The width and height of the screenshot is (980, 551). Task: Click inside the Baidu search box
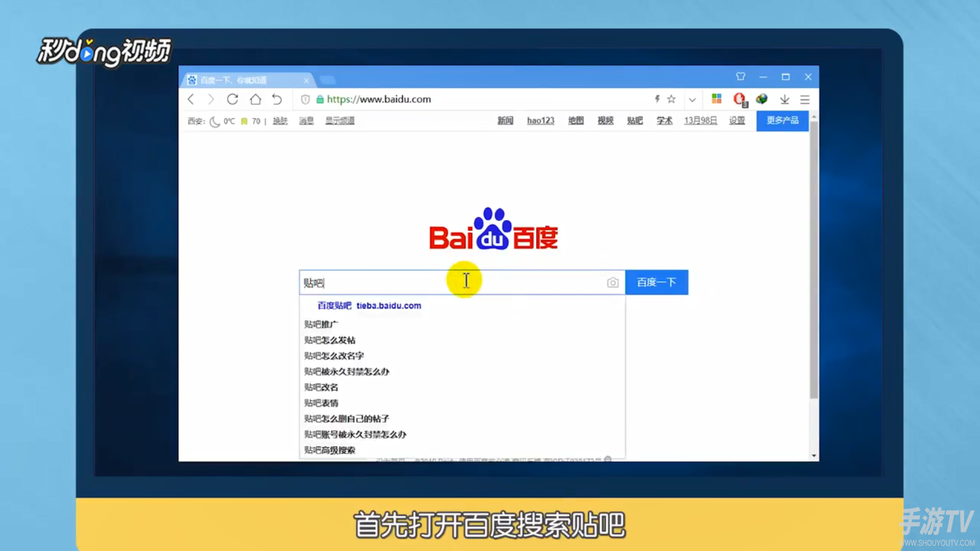pyautogui.click(x=462, y=282)
